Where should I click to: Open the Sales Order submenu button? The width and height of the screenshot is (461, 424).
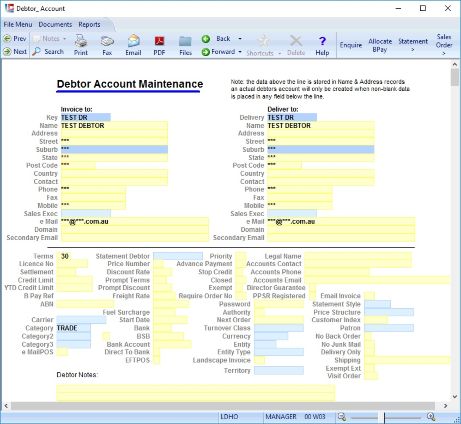(x=444, y=45)
